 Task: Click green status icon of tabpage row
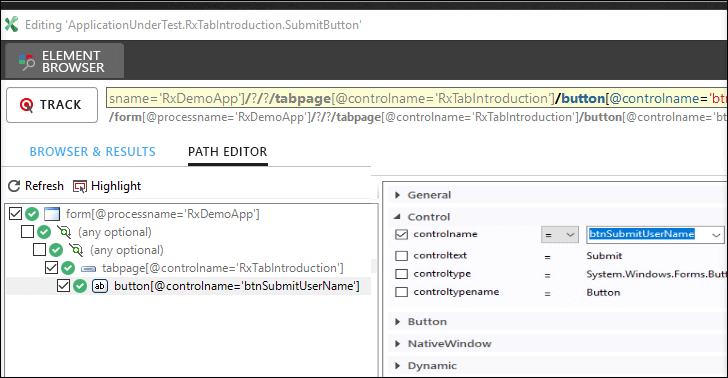pyautogui.click(x=68, y=268)
